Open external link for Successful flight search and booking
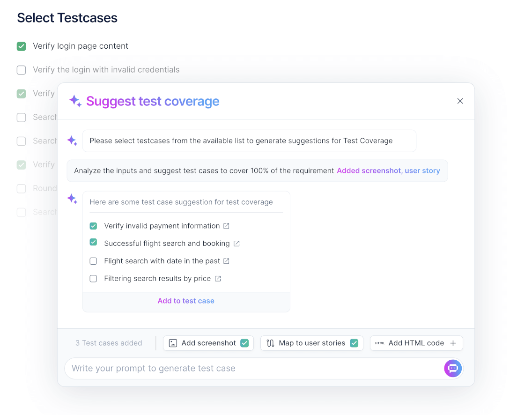This screenshot has height=415, width=532. pyautogui.click(x=236, y=244)
